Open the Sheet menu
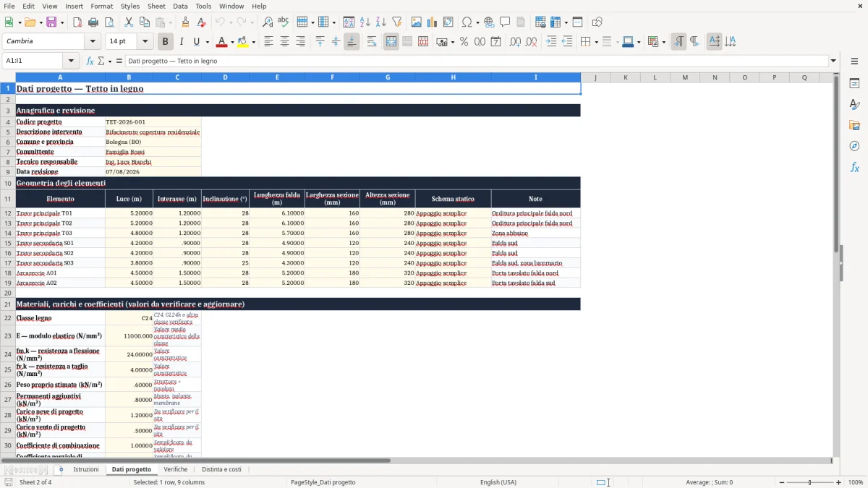Image resolution: width=868 pixels, height=488 pixels. tap(156, 6)
